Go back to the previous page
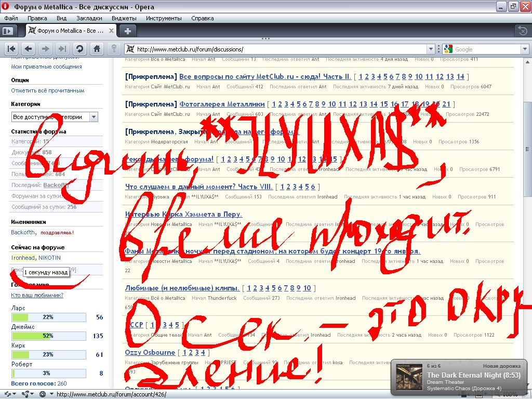Viewport: 532px width, 399px height. pyautogui.click(x=29, y=49)
